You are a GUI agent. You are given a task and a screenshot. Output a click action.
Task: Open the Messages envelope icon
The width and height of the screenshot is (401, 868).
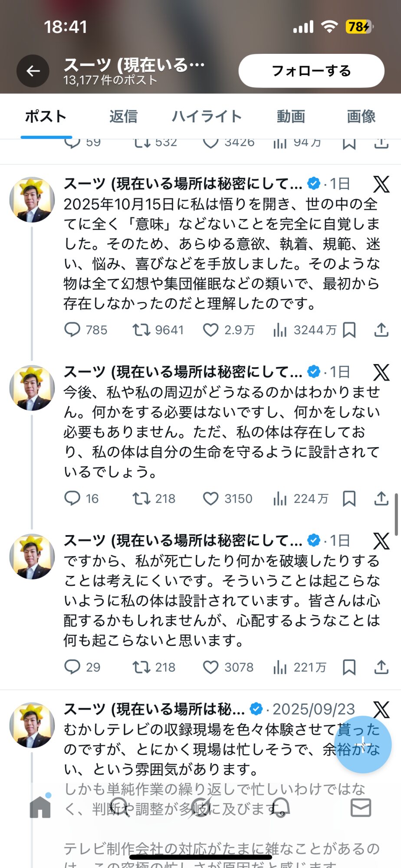[361, 807]
